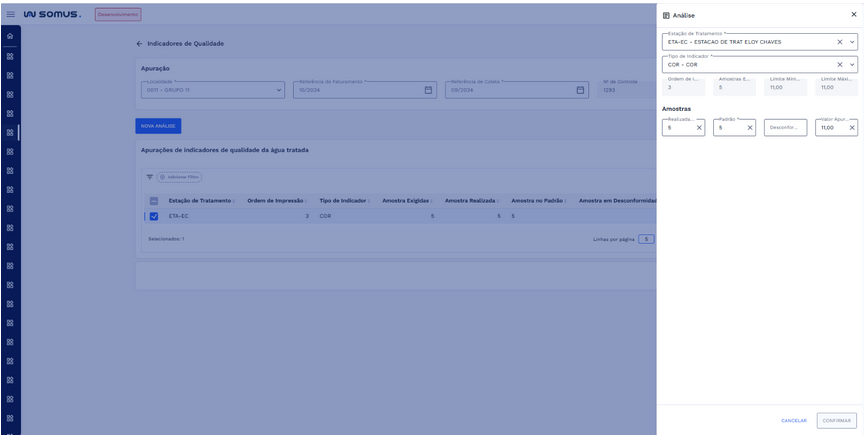Expand the Estação de Tratamento dropdown

[852, 42]
